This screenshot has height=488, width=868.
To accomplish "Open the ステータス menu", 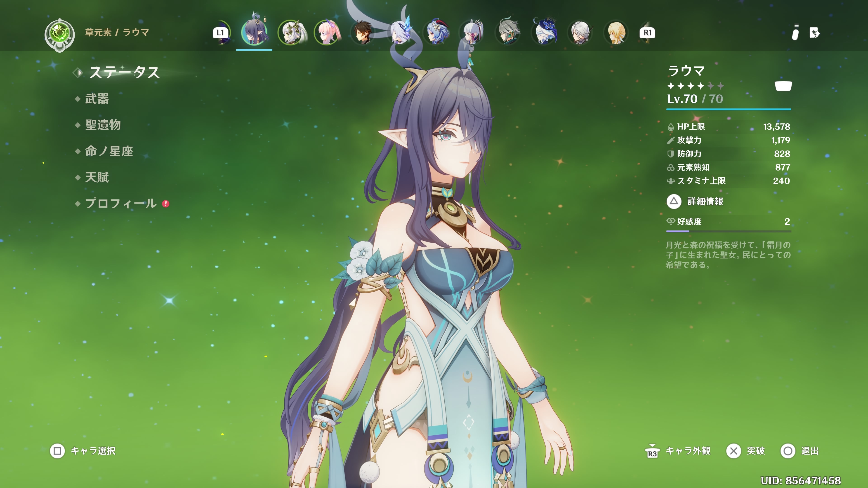I will 124,73.
